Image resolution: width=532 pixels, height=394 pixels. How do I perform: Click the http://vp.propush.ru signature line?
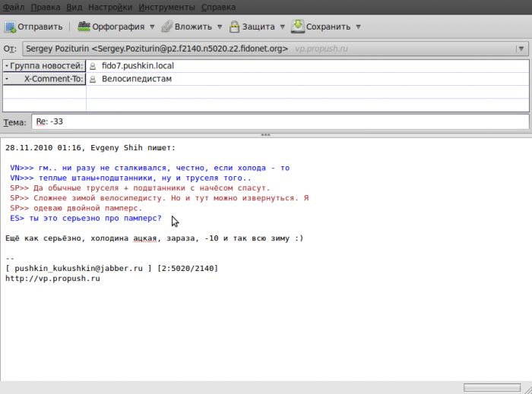tap(52, 279)
